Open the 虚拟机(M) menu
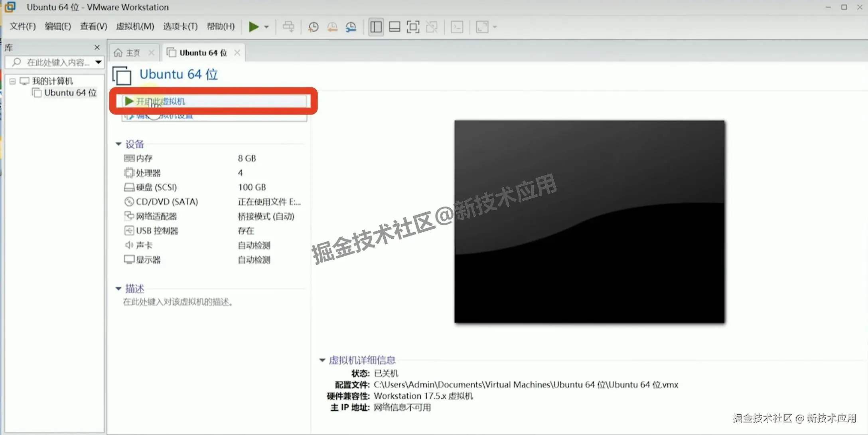Image resolution: width=868 pixels, height=435 pixels. click(x=135, y=26)
